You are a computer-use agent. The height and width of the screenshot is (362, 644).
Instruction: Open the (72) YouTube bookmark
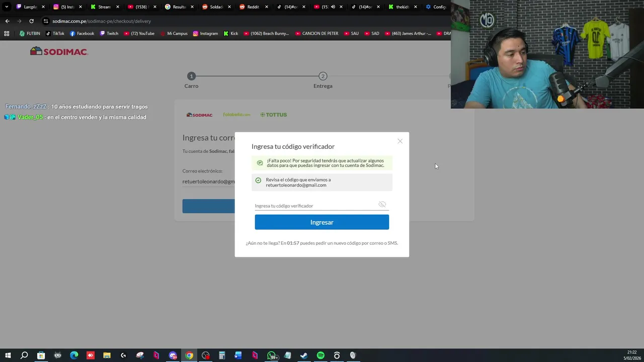click(x=139, y=34)
